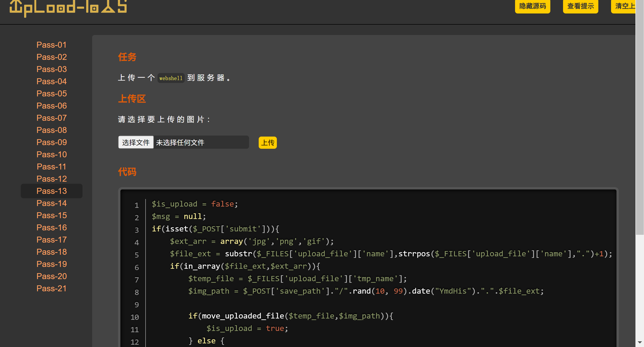Select the highlighted Pass-13 item

point(52,191)
